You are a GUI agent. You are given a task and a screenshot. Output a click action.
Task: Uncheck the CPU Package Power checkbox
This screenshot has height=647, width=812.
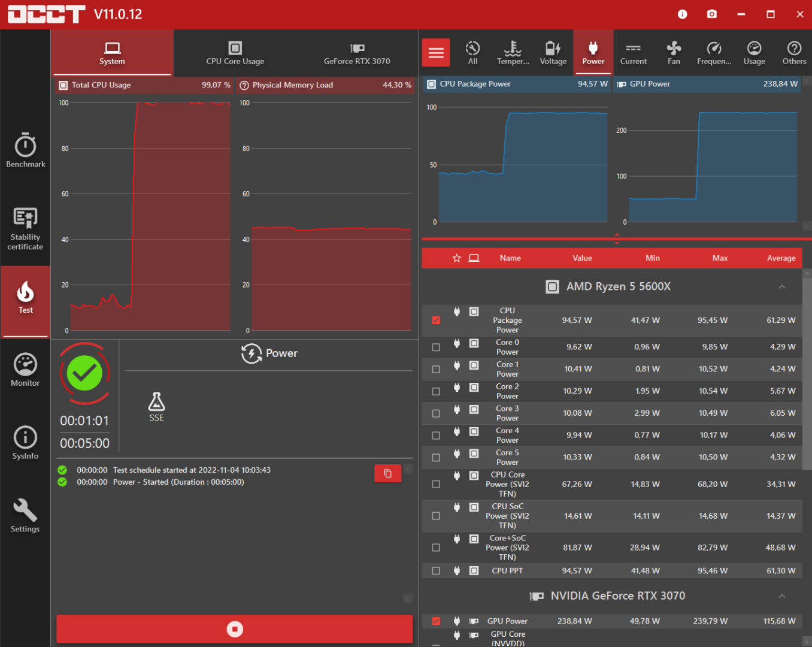(x=436, y=320)
